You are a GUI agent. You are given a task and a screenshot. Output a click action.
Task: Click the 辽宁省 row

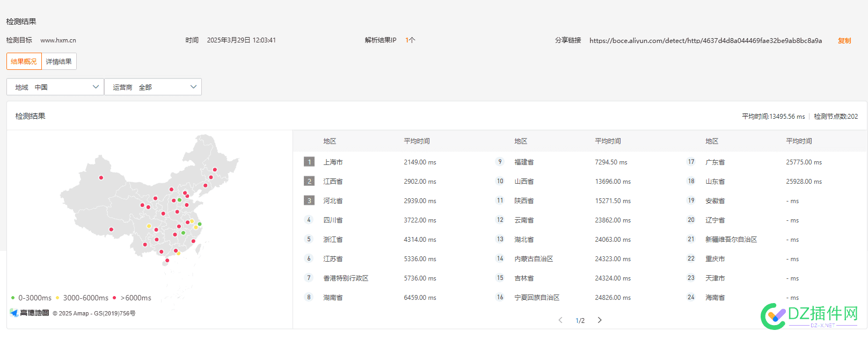click(771, 220)
